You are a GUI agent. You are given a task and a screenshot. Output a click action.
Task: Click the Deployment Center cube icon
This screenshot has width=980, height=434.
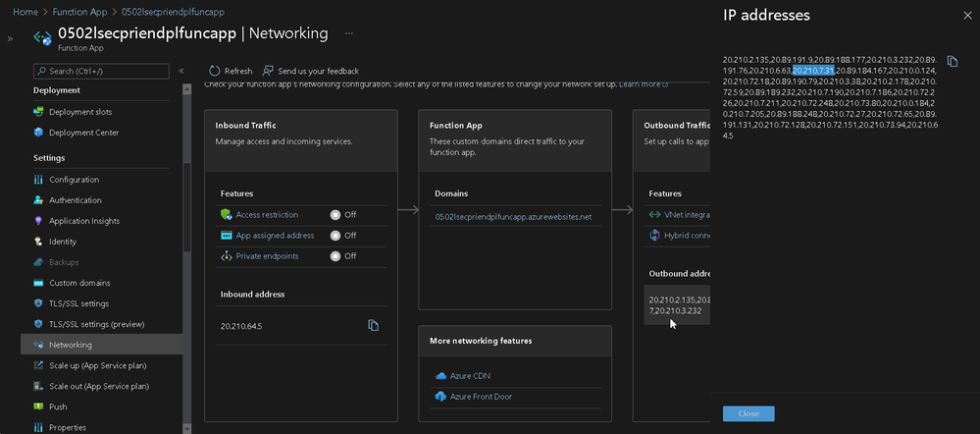pyautogui.click(x=38, y=133)
